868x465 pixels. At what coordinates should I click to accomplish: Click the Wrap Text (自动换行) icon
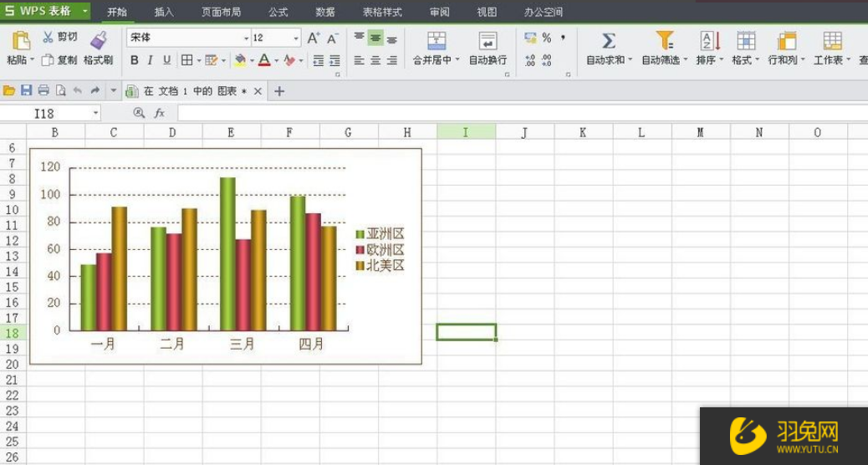pos(488,40)
